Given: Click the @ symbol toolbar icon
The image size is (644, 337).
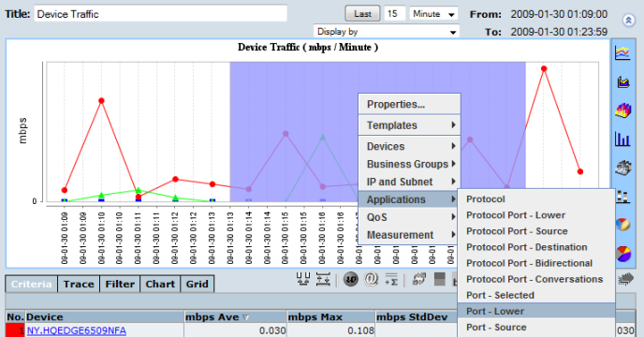Looking at the screenshot, I should point(371,280).
